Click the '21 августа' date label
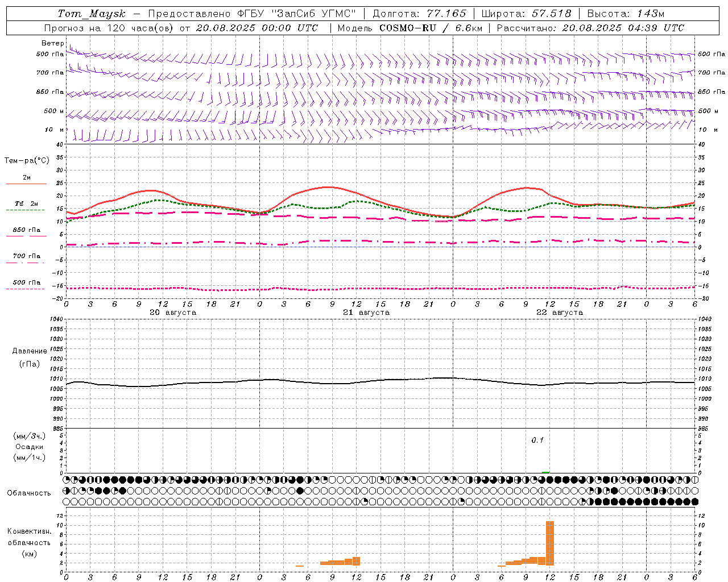Image resolution: width=728 pixels, height=582 pixels. point(366,313)
